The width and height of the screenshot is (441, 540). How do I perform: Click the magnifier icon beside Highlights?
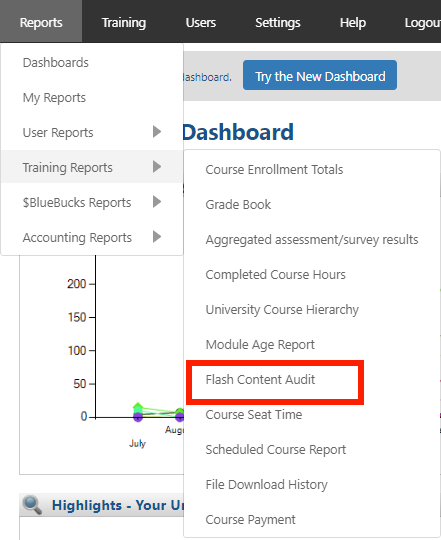(x=32, y=505)
